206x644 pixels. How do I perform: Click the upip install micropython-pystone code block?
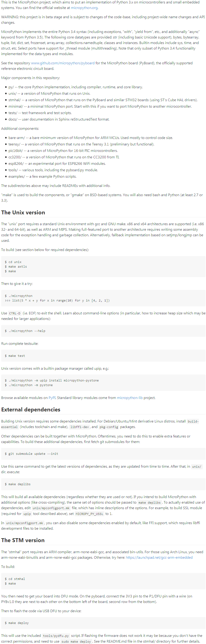pos(103,382)
